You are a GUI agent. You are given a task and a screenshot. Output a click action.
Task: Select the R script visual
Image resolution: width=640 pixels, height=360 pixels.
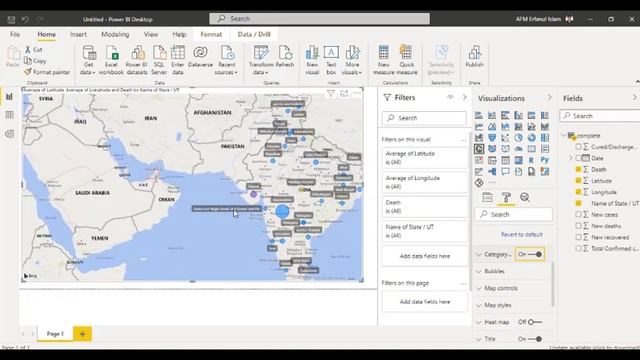click(x=531, y=160)
